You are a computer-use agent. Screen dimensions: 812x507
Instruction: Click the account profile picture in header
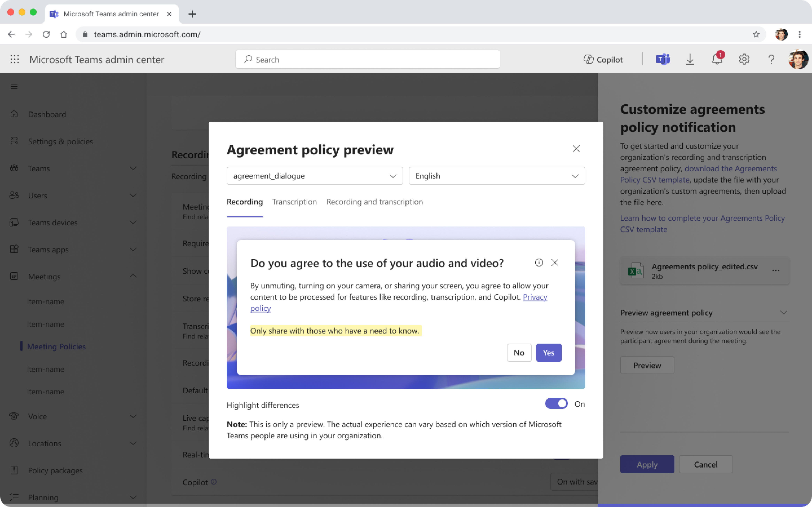pyautogui.click(x=798, y=59)
